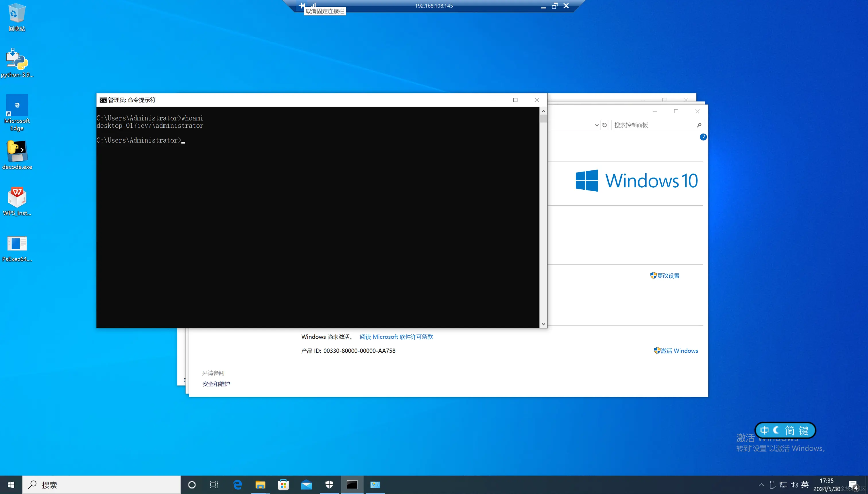Open the 激活 Windows link
Screen dimensions: 868x494
tap(679, 351)
